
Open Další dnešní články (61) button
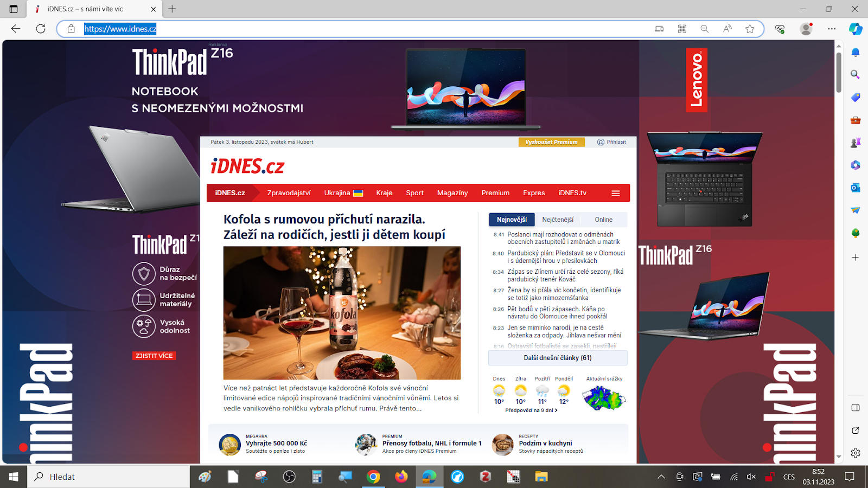558,358
